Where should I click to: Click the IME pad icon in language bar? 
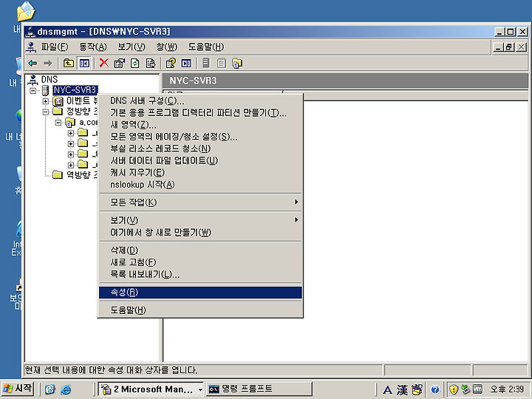417,389
